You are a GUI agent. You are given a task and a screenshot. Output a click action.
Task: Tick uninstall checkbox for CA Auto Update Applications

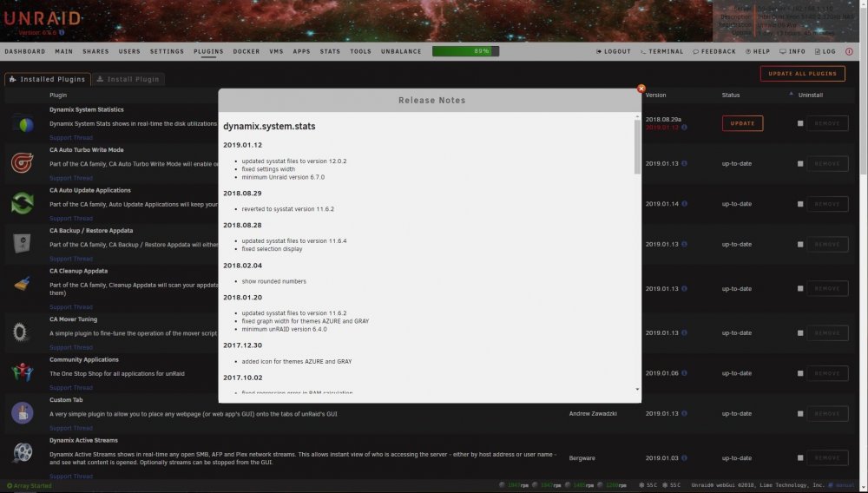[x=800, y=204]
